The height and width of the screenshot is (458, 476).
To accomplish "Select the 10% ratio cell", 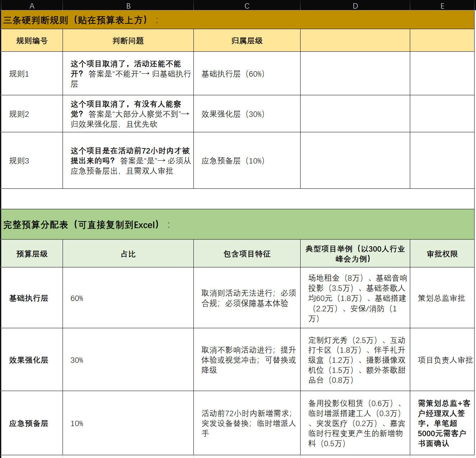I will point(128,423).
